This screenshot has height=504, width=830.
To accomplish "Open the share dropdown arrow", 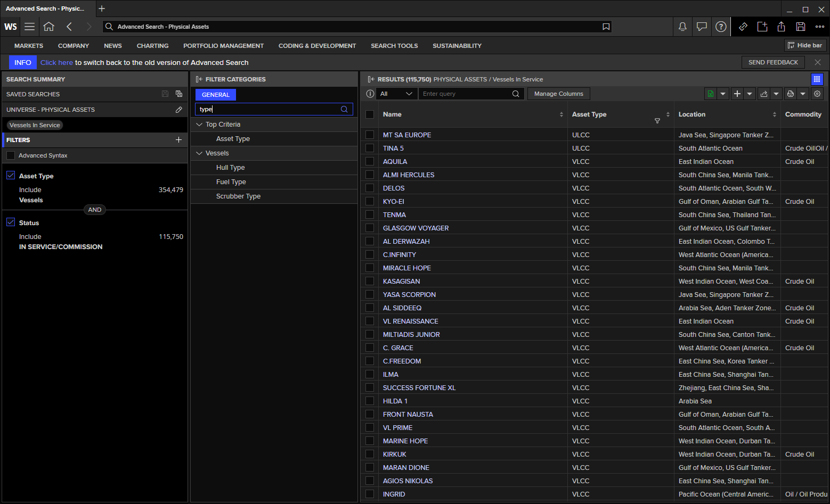I will (x=776, y=94).
